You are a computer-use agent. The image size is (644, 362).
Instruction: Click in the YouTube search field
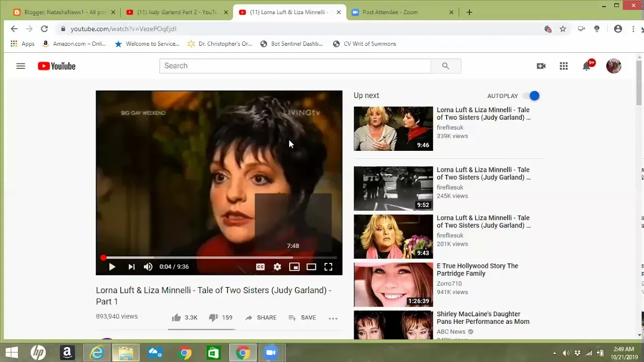295,66
